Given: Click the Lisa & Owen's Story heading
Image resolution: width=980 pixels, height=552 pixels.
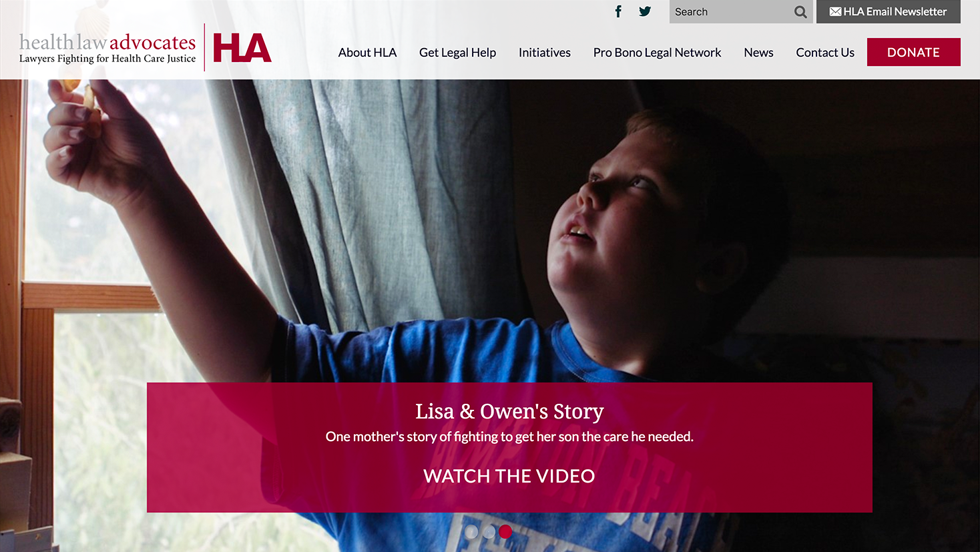Looking at the screenshot, I should 509,411.
